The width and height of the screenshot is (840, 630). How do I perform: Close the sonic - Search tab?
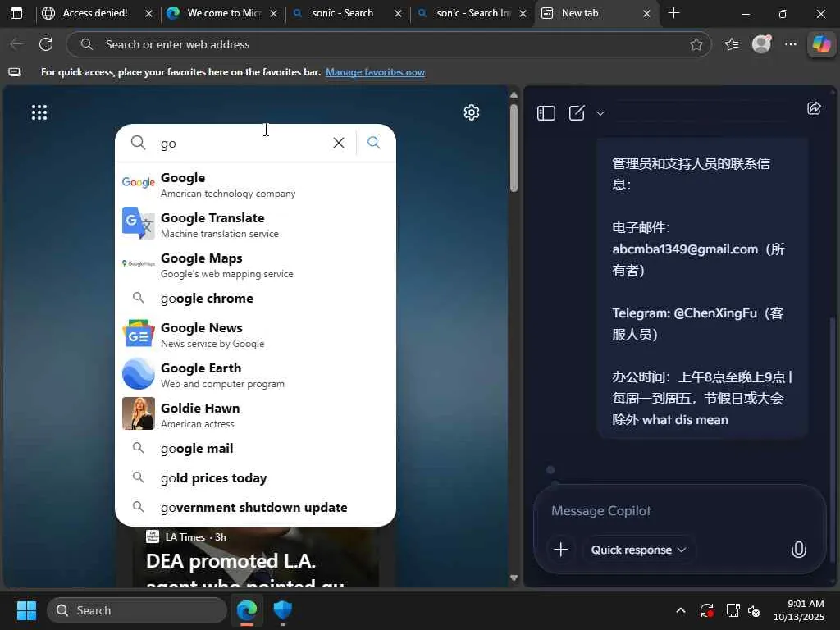(398, 13)
